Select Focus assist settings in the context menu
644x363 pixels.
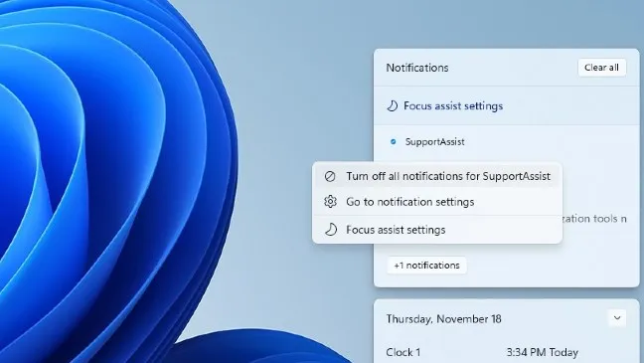(x=437, y=230)
